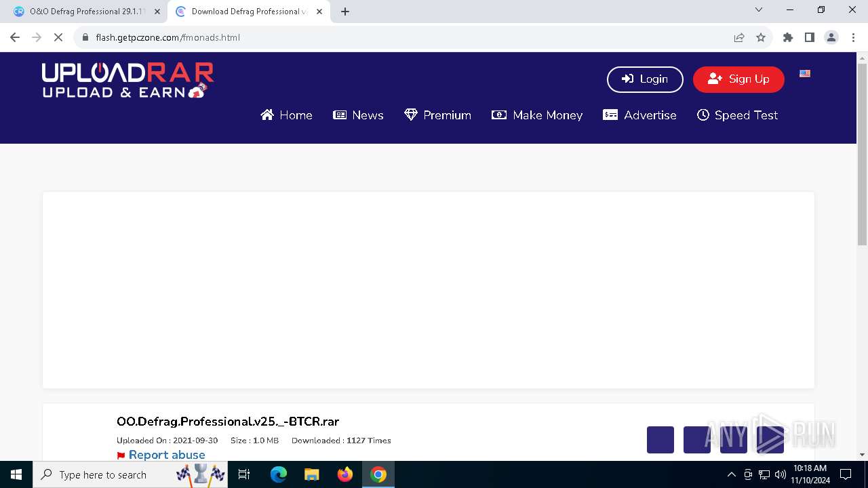Open the notifications center icon
868x488 pixels.
(x=846, y=474)
